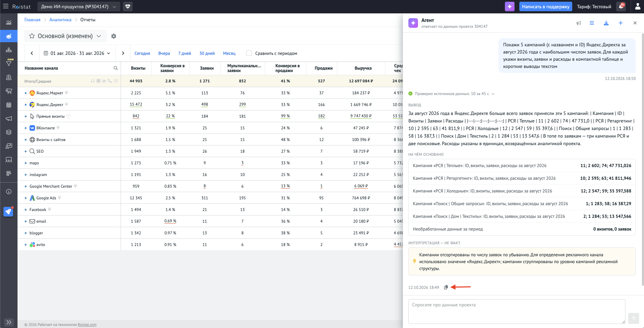
Task: Go to next date period
Action: tap(123, 53)
